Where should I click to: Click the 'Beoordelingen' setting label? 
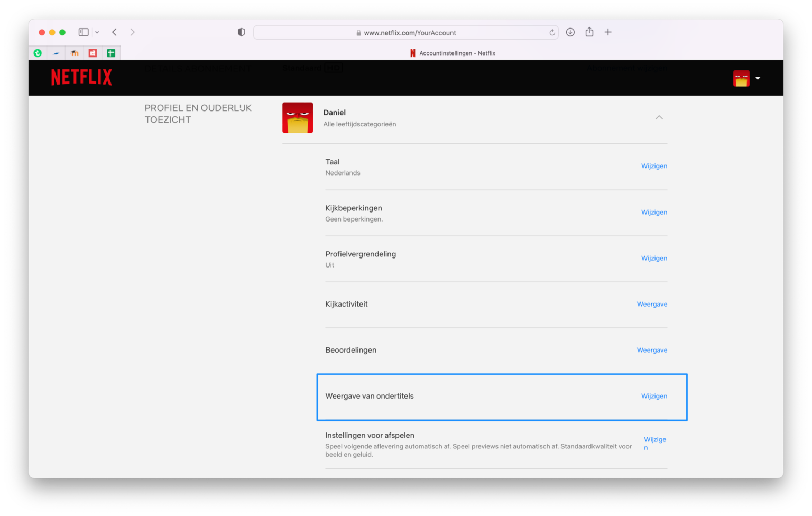point(351,350)
